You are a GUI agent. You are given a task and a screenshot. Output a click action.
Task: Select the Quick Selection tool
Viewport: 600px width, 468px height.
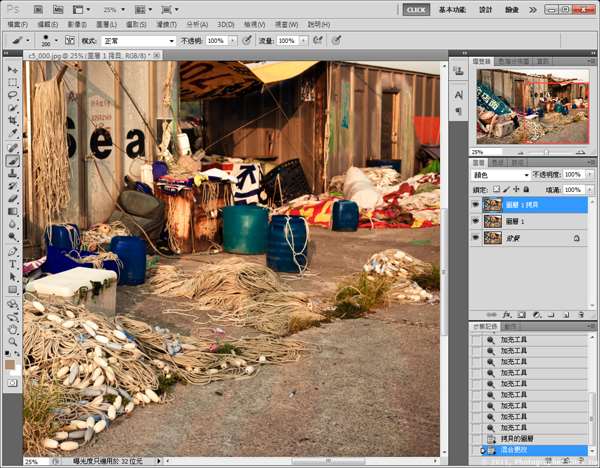13,108
